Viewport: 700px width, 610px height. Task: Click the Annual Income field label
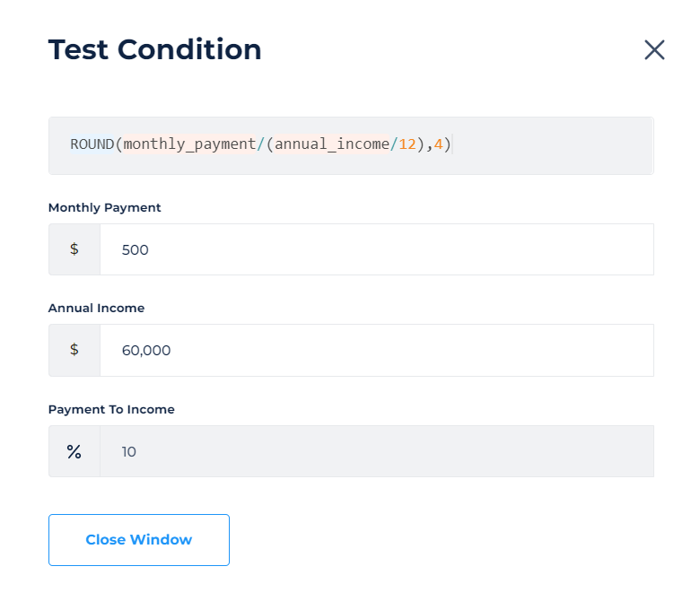(96, 308)
